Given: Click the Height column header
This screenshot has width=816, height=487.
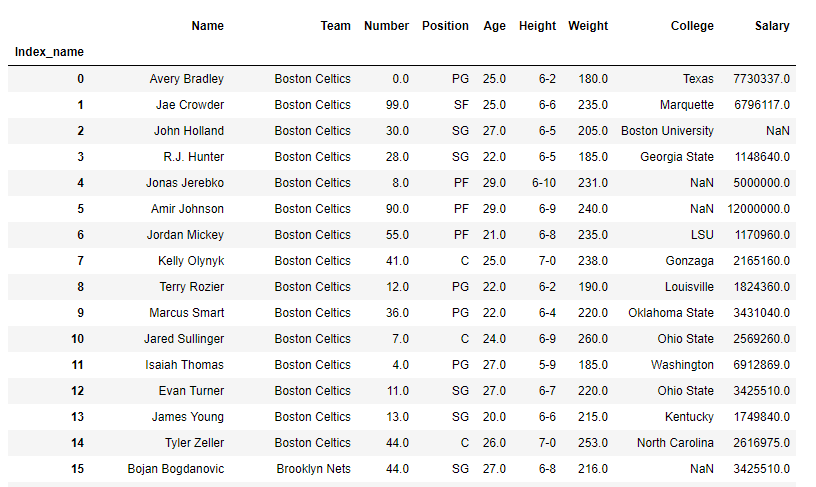Looking at the screenshot, I should pos(537,26).
